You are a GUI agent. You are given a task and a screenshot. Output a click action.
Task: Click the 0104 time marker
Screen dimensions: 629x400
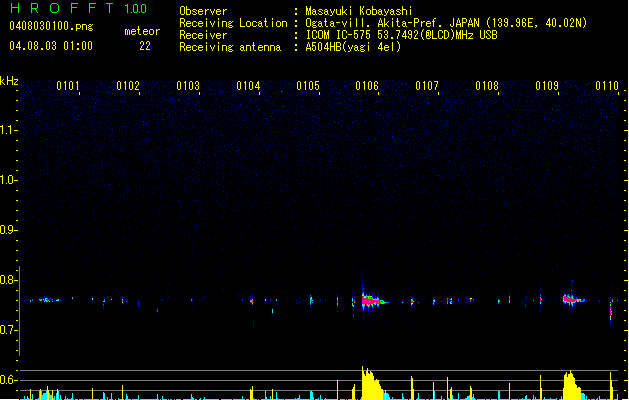point(248,86)
